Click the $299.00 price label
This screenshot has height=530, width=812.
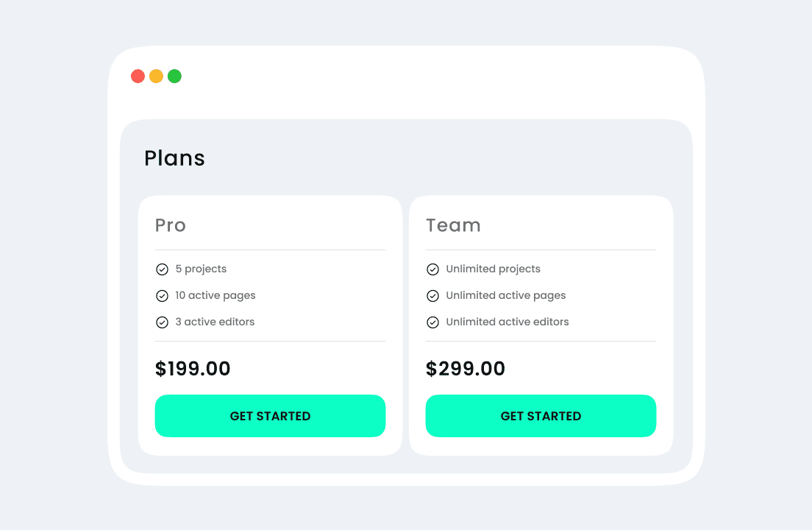[x=465, y=369]
